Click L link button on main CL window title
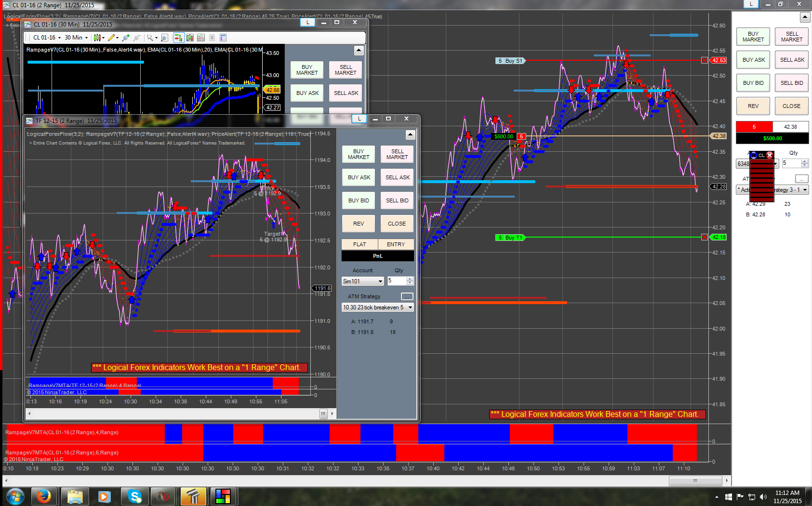This screenshot has width=812, height=506. click(751, 4)
